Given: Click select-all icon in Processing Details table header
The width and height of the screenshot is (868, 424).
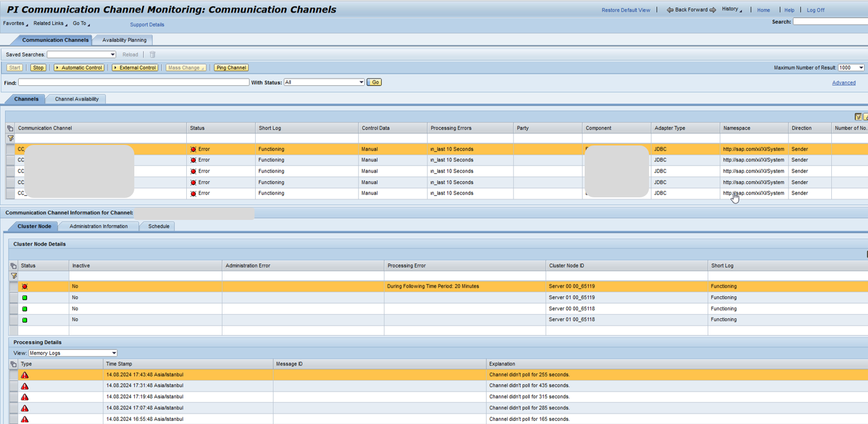Looking at the screenshot, I should [x=14, y=364].
